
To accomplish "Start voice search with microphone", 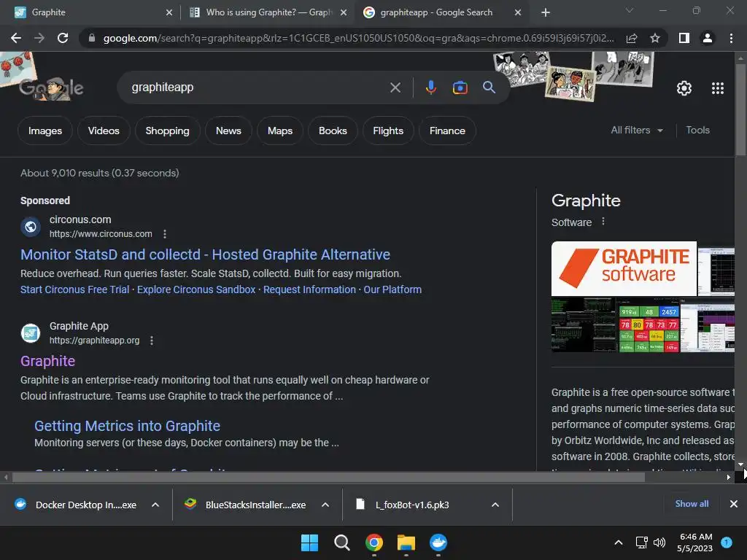I will pyautogui.click(x=430, y=87).
